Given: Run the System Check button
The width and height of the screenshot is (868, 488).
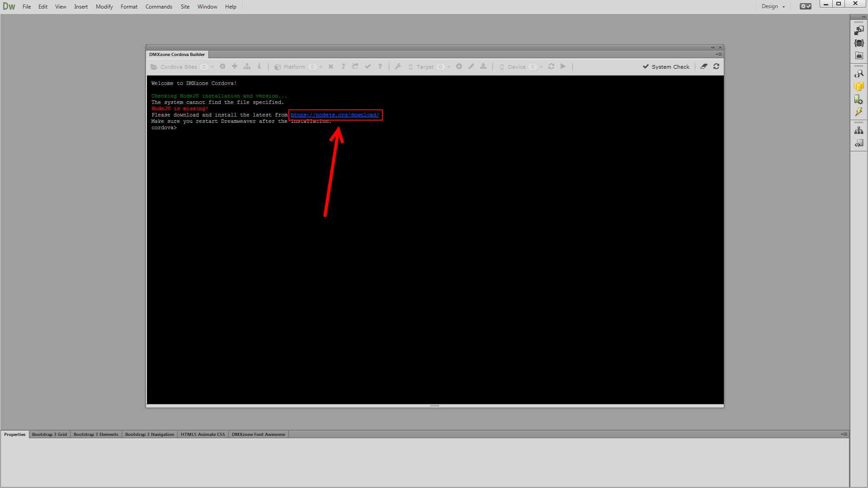Looking at the screenshot, I should click(x=666, y=67).
